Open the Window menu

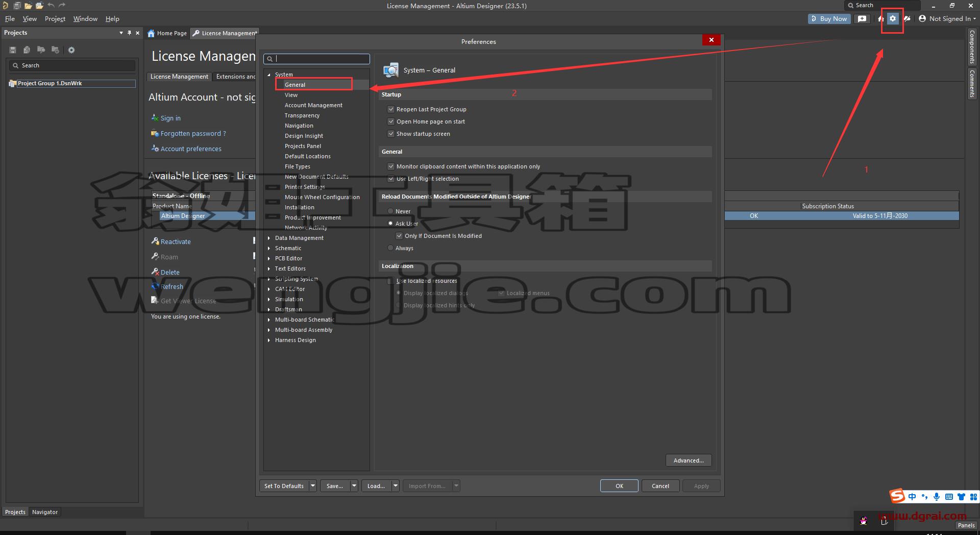[85, 19]
